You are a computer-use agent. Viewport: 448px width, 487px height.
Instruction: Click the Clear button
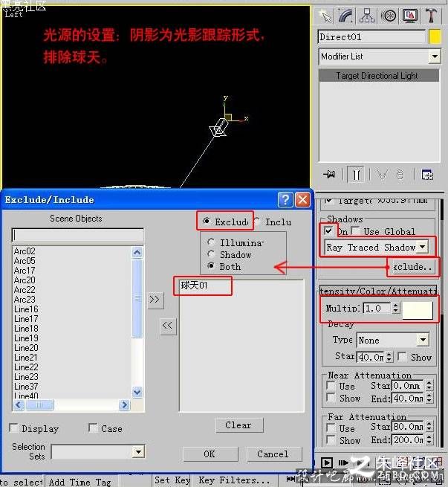coord(239,425)
